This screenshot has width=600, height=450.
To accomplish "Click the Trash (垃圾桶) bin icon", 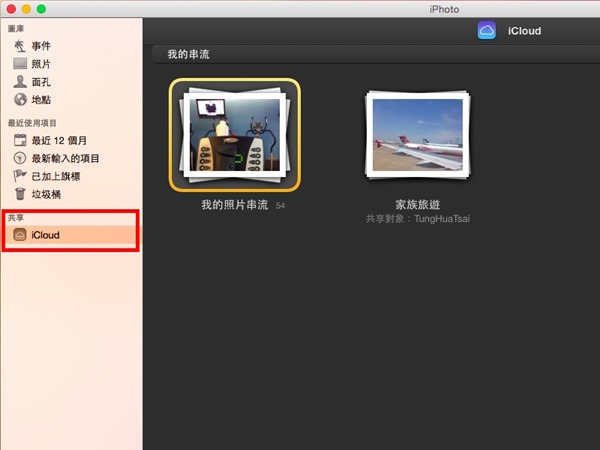I will click(20, 194).
